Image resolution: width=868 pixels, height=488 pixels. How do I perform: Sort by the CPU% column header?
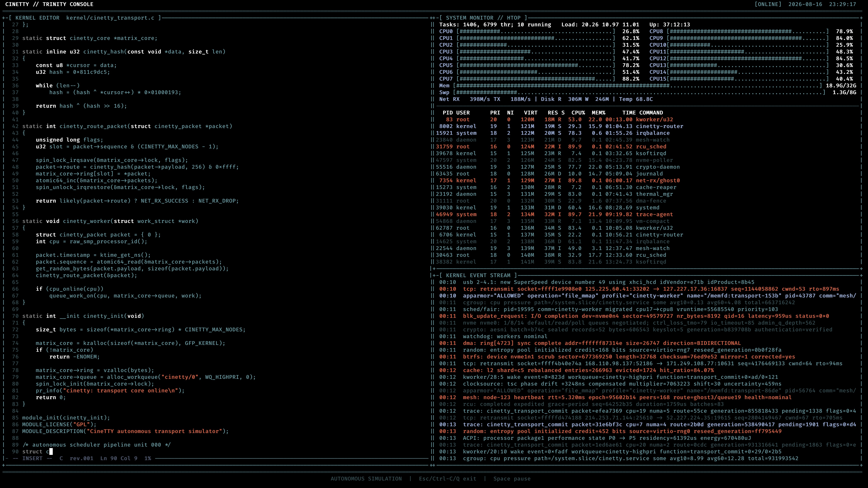(x=578, y=113)
